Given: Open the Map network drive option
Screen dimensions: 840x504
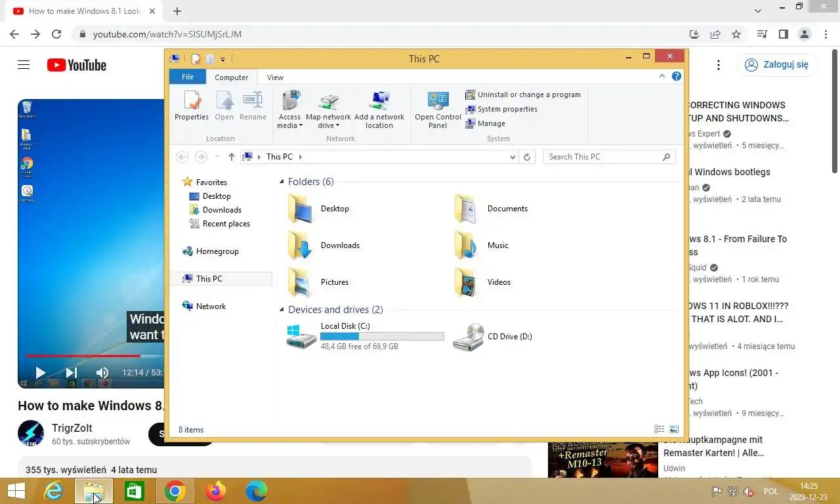Looking at the screenshot, I should point(328,110).
